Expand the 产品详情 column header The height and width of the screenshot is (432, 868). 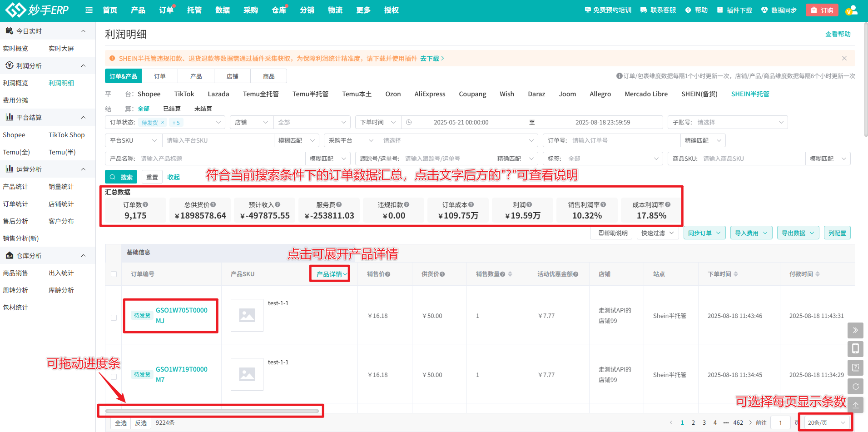pyautogui.click(x=331, y=274)
